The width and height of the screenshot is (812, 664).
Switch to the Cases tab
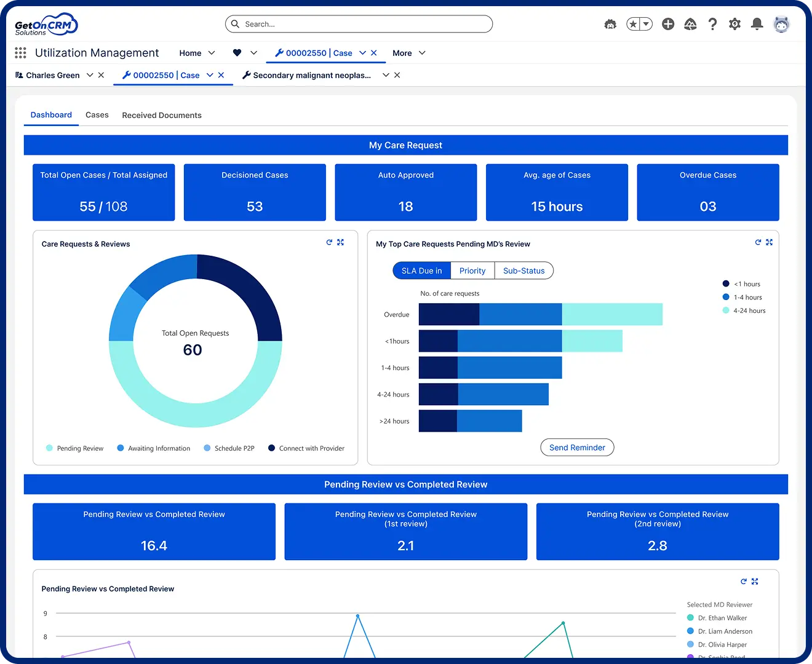(97, 115)
